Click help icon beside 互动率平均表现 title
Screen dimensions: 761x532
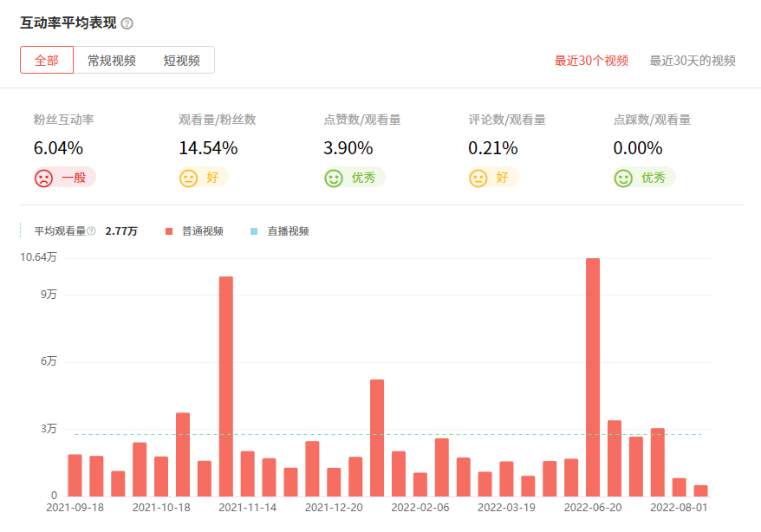[x=127, y=23]
